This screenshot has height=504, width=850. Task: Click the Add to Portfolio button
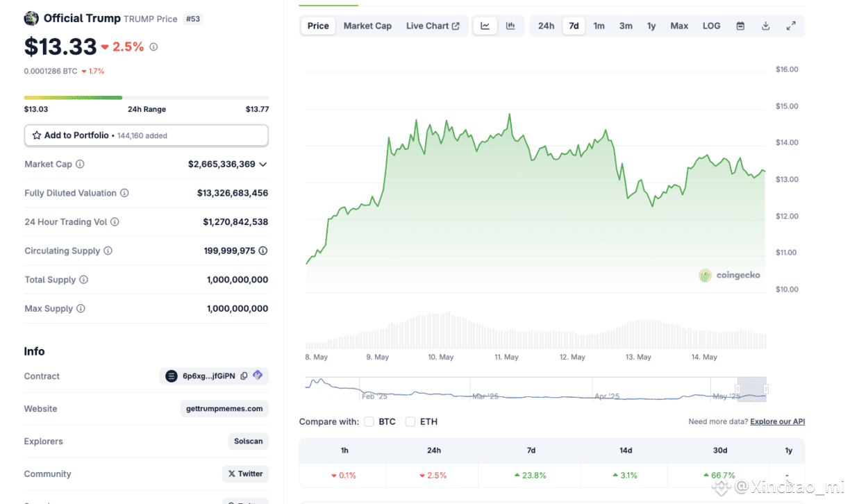coord(146,135)
